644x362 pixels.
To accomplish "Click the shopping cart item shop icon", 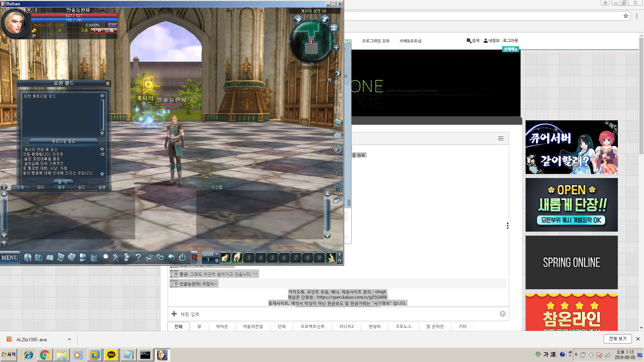I will point(149,257).
